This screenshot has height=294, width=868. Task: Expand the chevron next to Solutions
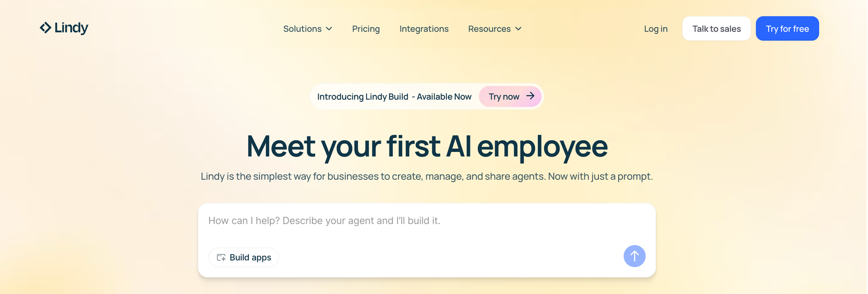(329, 29)
